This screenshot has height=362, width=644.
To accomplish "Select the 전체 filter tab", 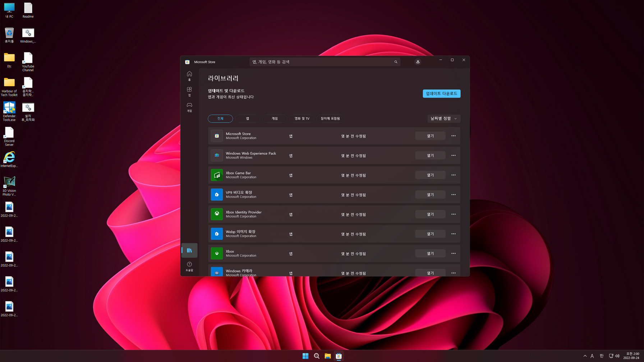I will point(220,119).
